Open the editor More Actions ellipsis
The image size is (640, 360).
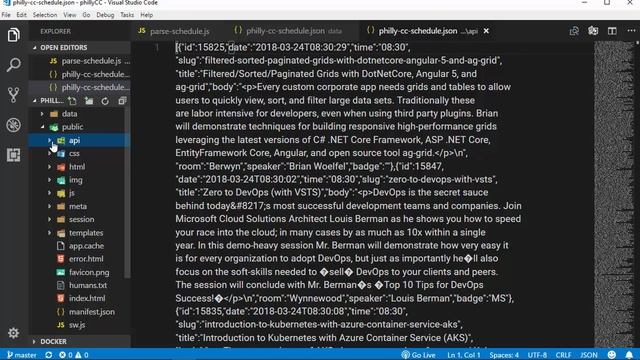631,31
